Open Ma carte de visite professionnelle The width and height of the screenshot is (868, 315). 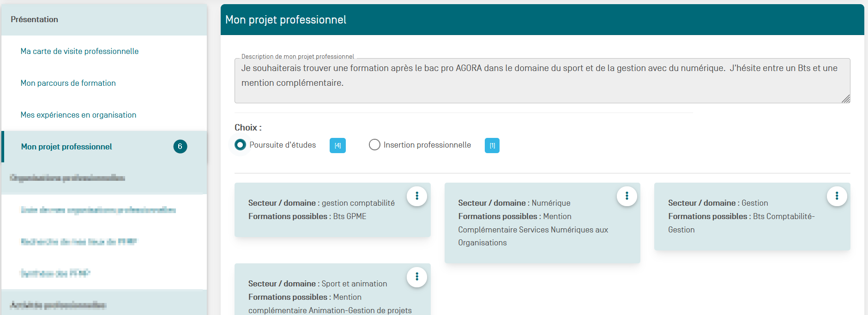tap(79, 51)
